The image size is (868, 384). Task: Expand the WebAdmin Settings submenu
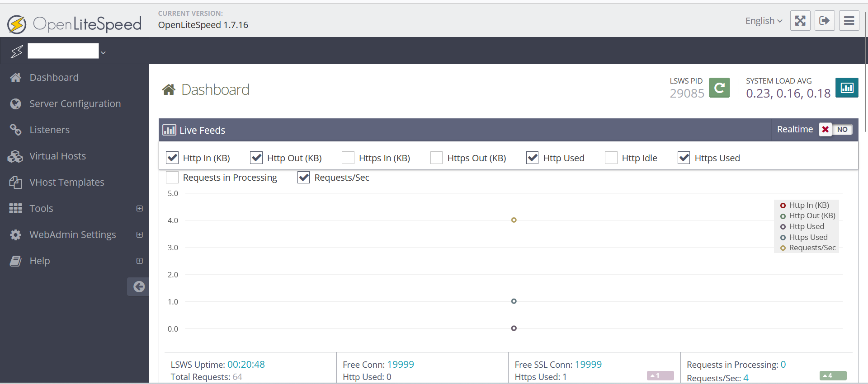click(x=140, y=234)
